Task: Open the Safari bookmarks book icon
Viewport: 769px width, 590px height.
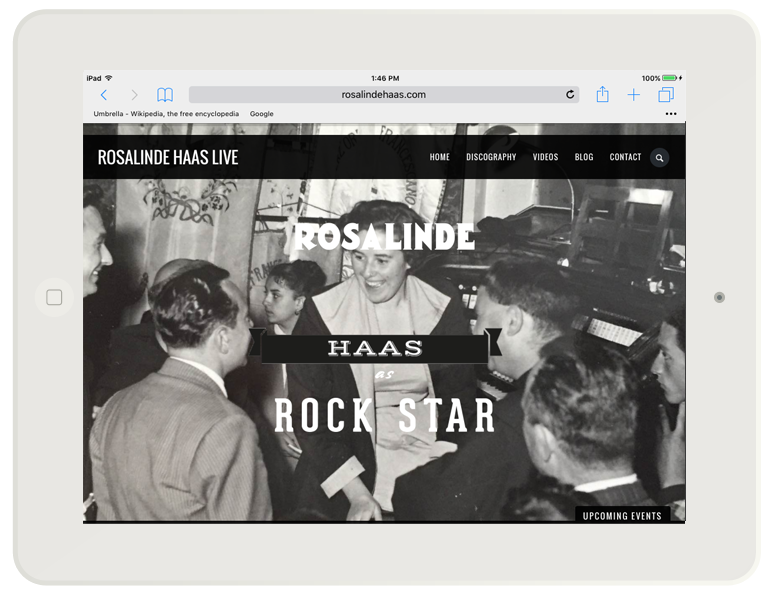Action: (x=165, y=95)
